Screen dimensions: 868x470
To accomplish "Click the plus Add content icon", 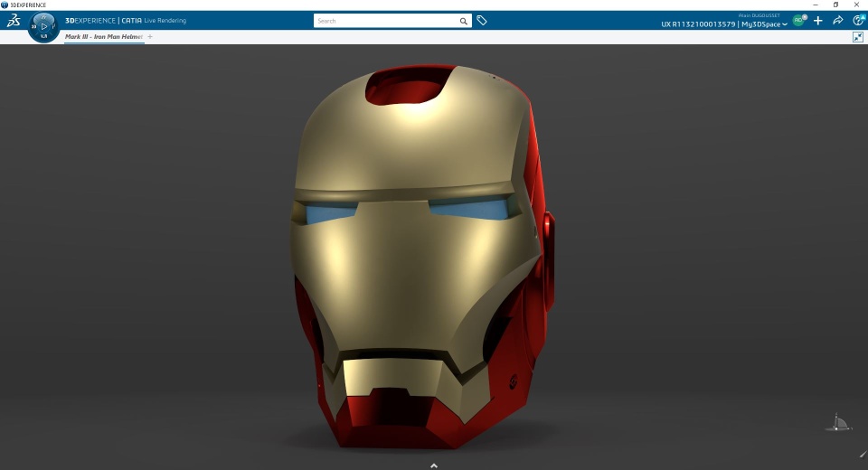I will point(817,21).
